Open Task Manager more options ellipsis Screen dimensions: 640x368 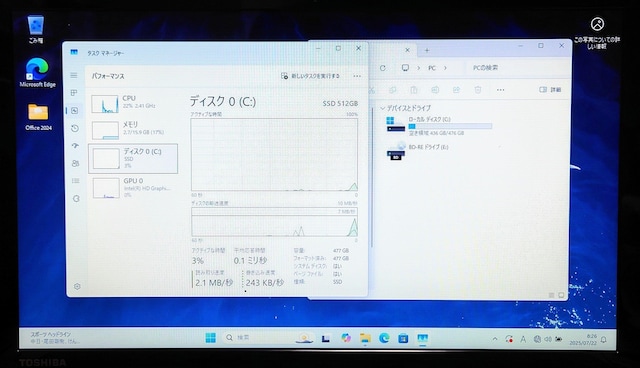click(357, 76)
